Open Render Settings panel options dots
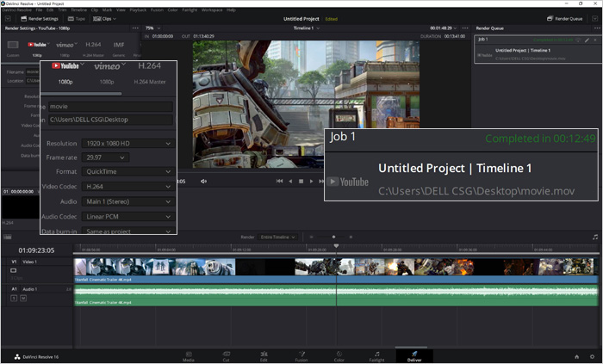 (135, 28)
